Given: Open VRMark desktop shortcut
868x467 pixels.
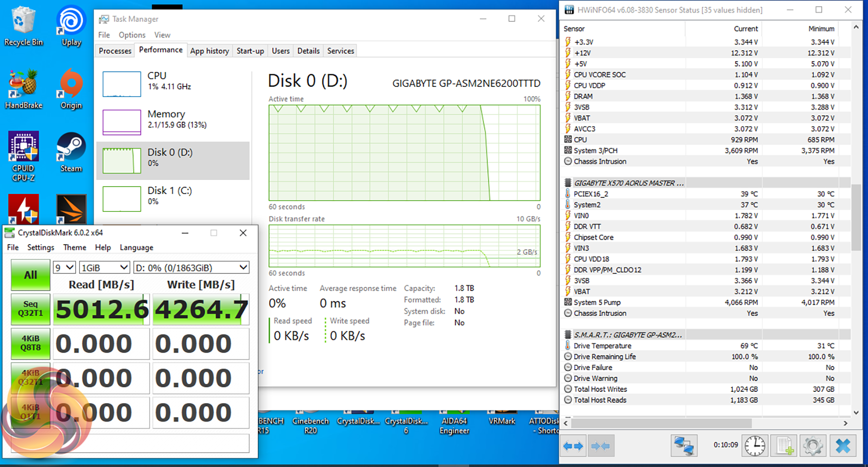Looking at the screenshot, I should point(502,419).
